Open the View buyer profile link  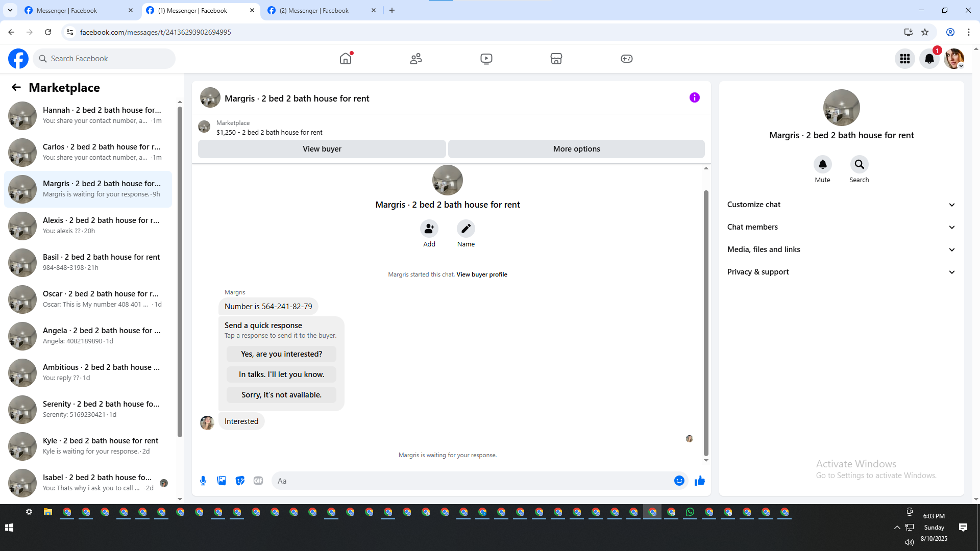[x=481, y=274]
